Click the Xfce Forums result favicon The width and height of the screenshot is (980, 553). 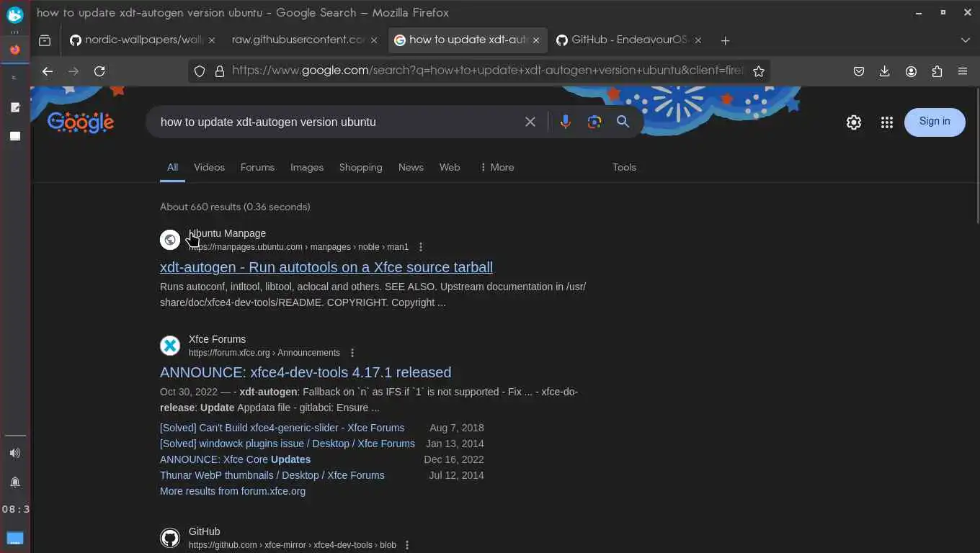[x=170, y=346]
